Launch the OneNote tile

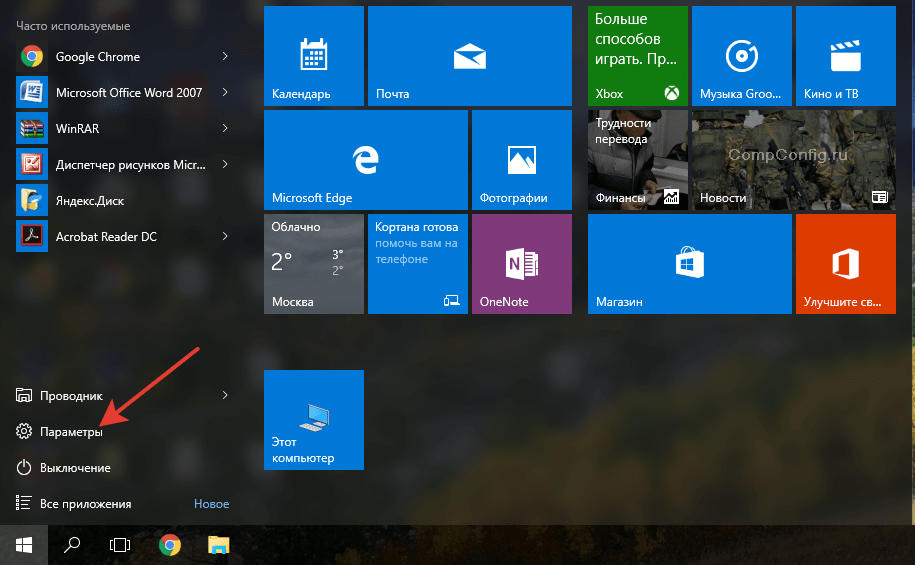(x=522, y=264)
